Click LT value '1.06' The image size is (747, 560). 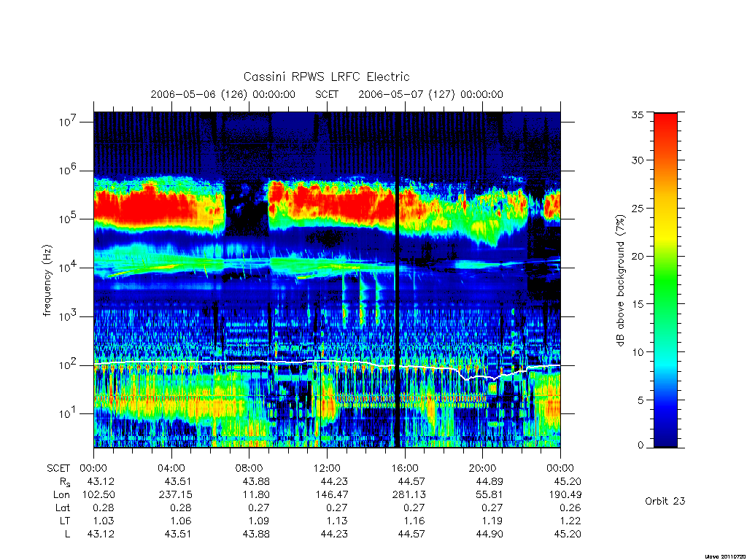click(x=182, y=521)
